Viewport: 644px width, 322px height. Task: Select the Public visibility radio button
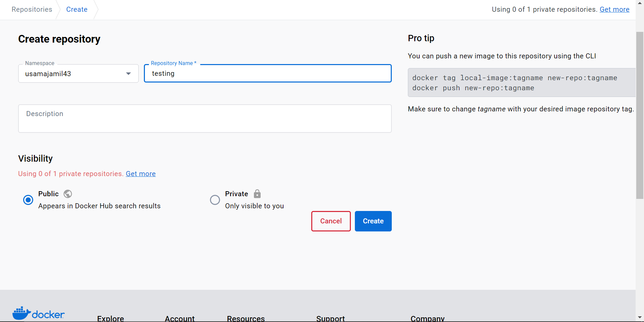click(x=28, y=200)
